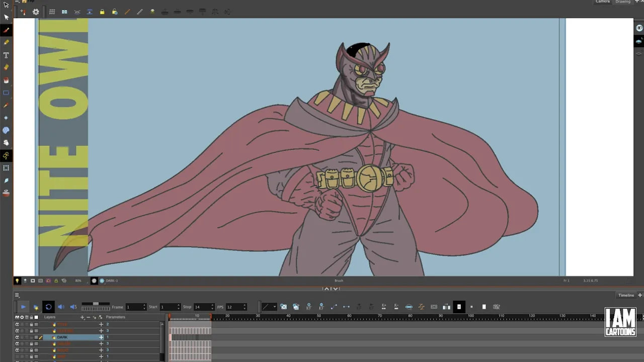Toggle Sound Scrubbing button

coord(73,307)
